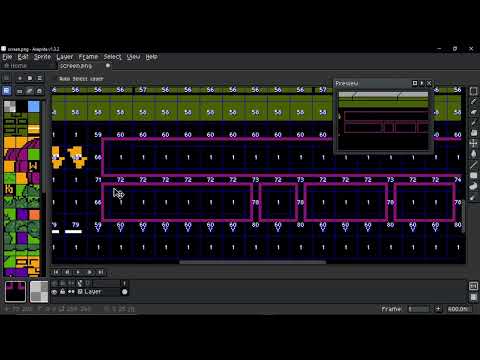Open the palette sort options icon
Screen dimensions: 480x360
20,78
